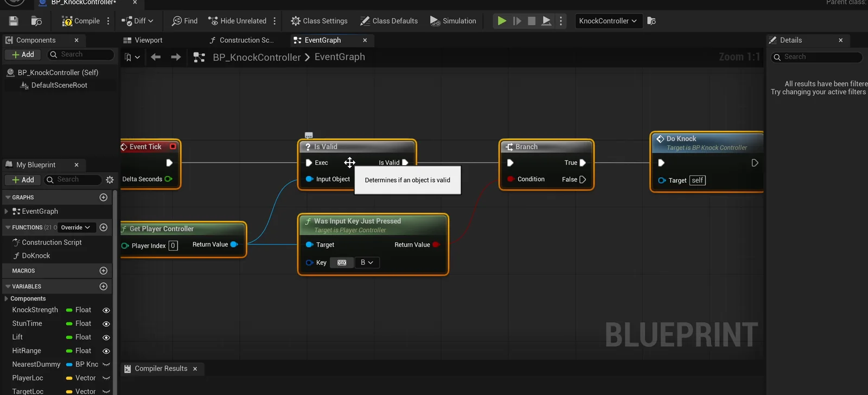Open Class Defaults
The image size is (868, 395).
click(x=389, y=21)
